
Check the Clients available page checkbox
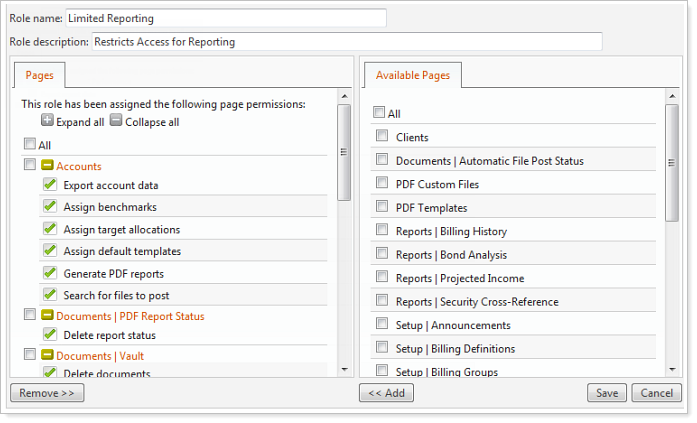(x=381, y=137)
